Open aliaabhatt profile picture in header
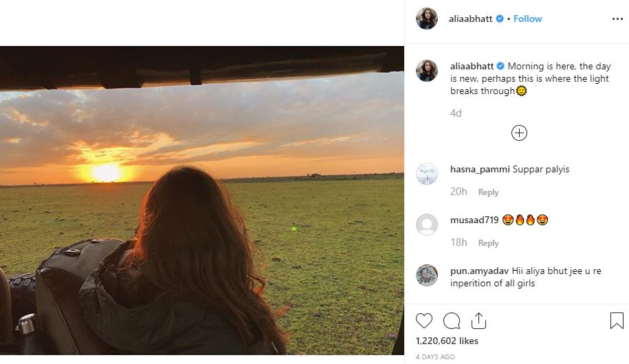The width and height of the screenshot is (629, 364). tap(427, 19)
